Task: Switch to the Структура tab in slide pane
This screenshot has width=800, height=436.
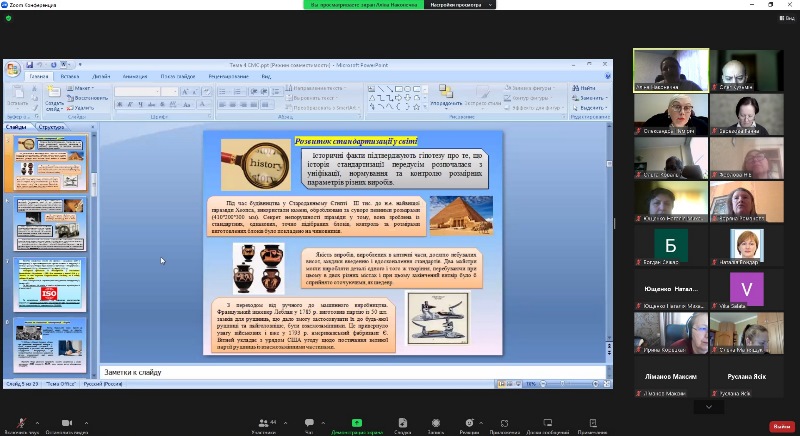Action: (x=51, y=127)
